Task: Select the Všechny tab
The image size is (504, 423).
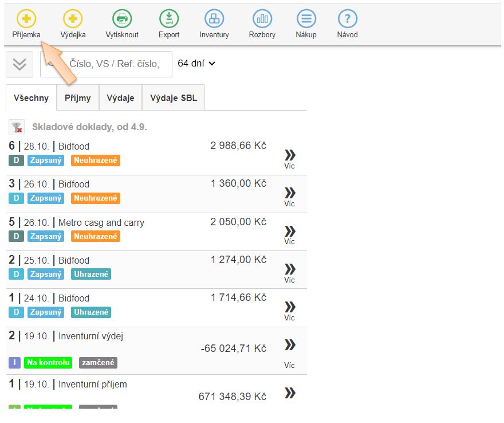Action: click(31, 98)
